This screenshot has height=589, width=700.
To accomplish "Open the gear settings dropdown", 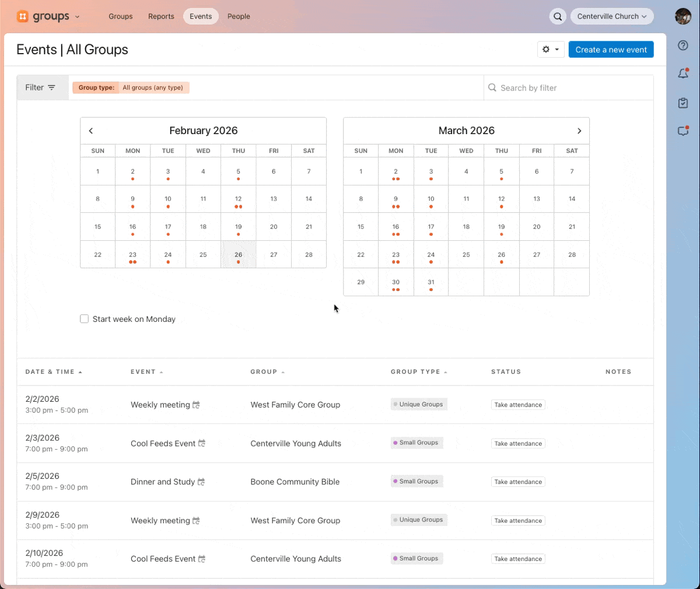I will [x=551, y=50].
